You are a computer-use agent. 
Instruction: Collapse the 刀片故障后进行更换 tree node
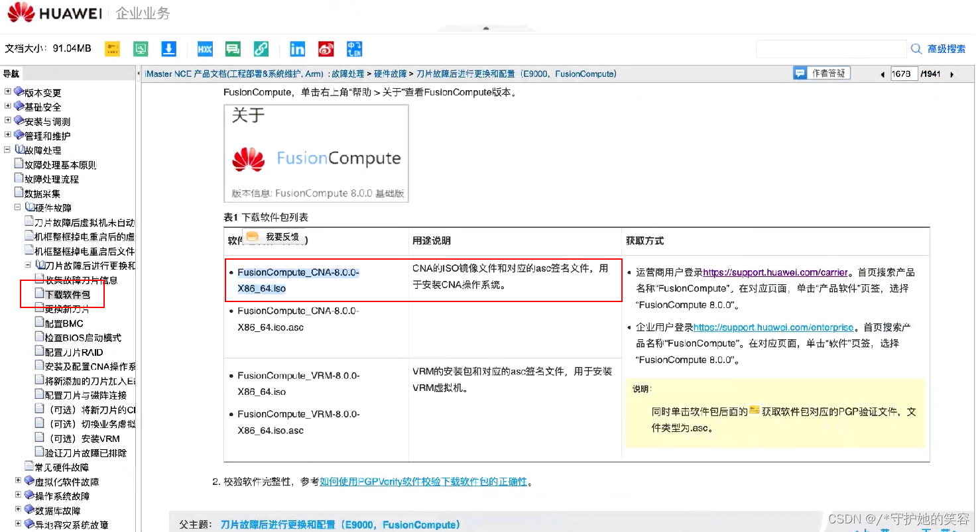pos(29,265)
